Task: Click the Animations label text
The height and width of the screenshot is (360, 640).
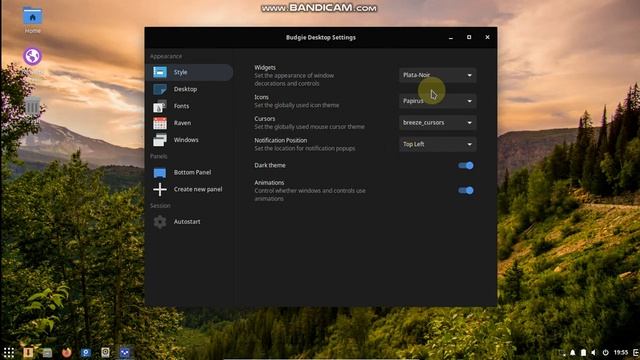Action: point(269,182)
